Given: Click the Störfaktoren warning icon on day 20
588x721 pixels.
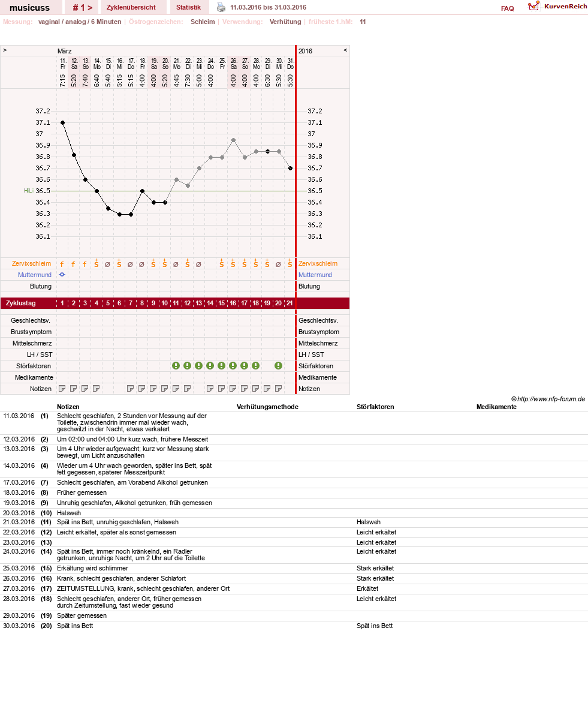Looking at the screenshot, I should pyautogui.click(x=279, y=365).
